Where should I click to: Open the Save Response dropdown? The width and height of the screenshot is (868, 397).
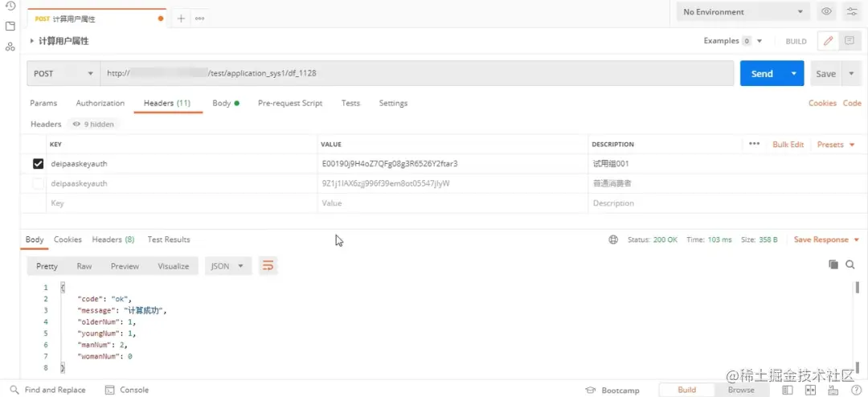(x=826, y=239)
